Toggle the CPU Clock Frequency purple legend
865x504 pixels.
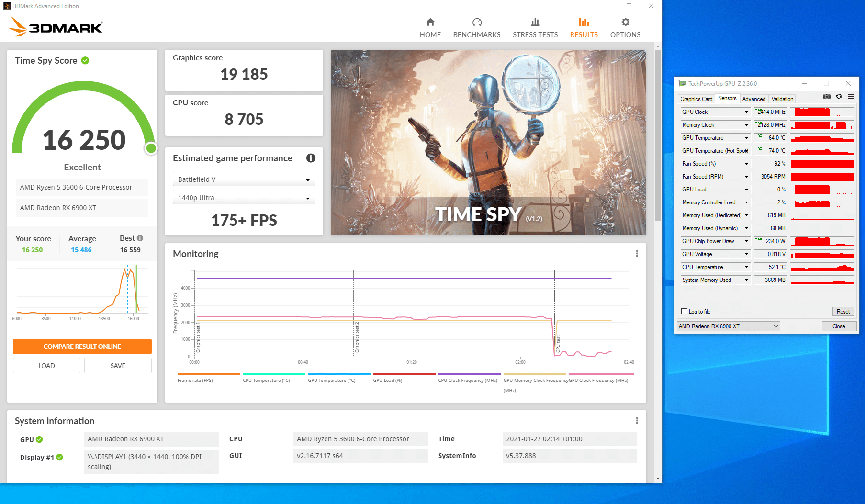pos(469,377)
